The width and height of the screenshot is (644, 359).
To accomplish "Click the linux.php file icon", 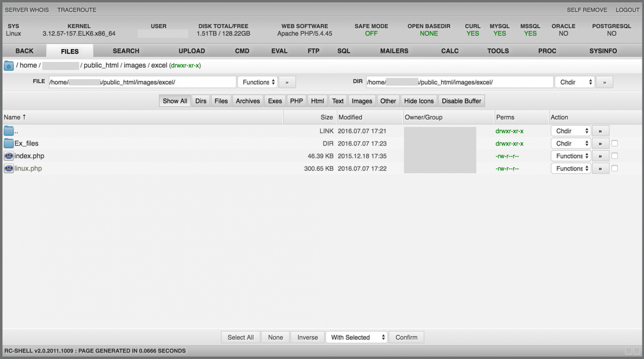I will (x=8, y=168).
